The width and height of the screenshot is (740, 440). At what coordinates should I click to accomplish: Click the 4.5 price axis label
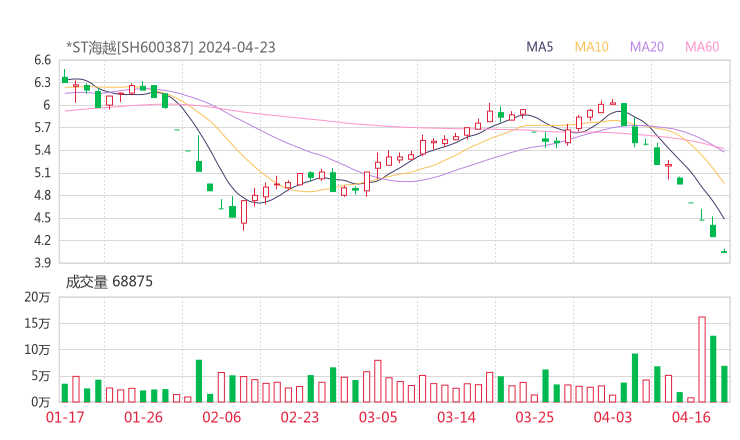click(42, 218)
